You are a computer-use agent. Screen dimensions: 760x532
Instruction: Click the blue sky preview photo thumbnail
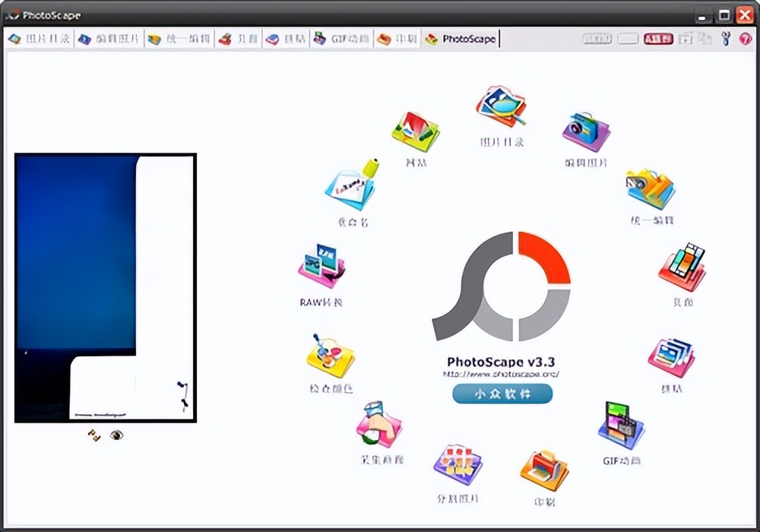(106, 288)
